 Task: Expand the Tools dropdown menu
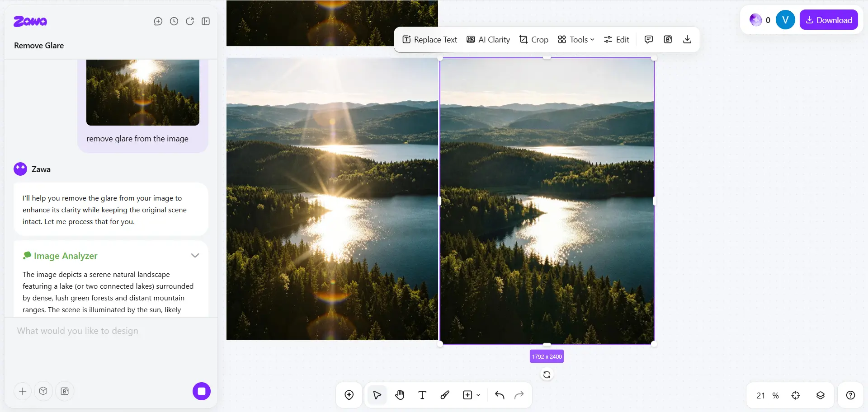pyautogui.click(x=576, y=40)
